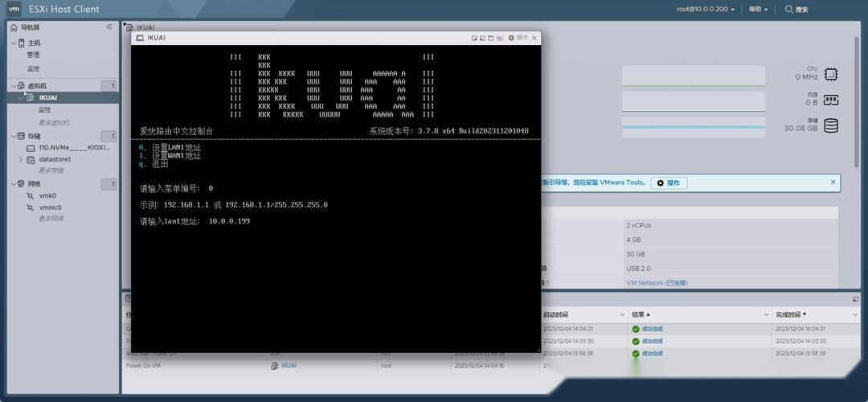Open console Actions gear menu

coord(518,38)
